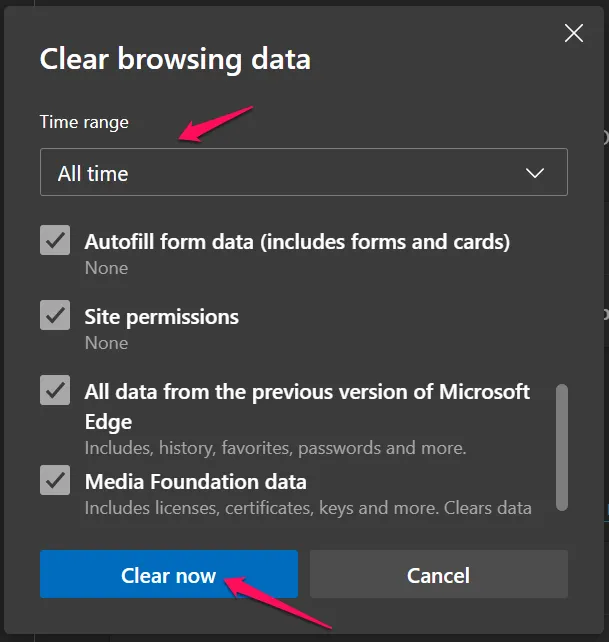Click the 'Media Foundation data' label text
Viewport: 609px width, 642px height.
195,482
